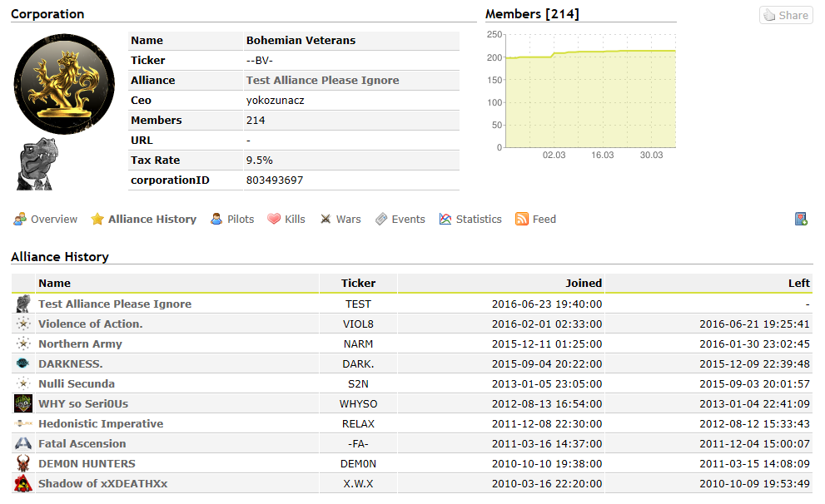Select the WHYSO ticker cell
825x504 pixels.
pos(358,404)
